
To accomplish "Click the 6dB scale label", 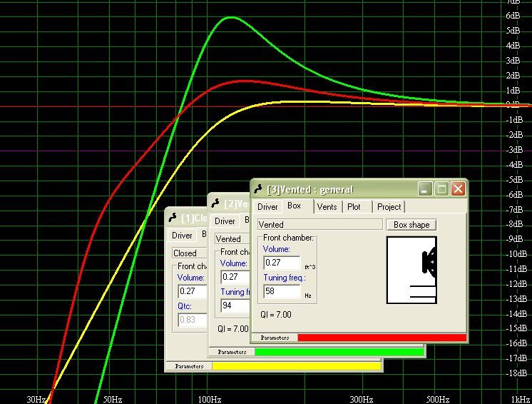I will (513, 16).
